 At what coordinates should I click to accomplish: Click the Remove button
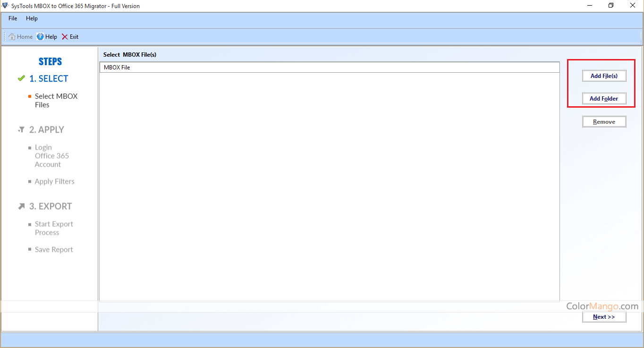(604, 122)
